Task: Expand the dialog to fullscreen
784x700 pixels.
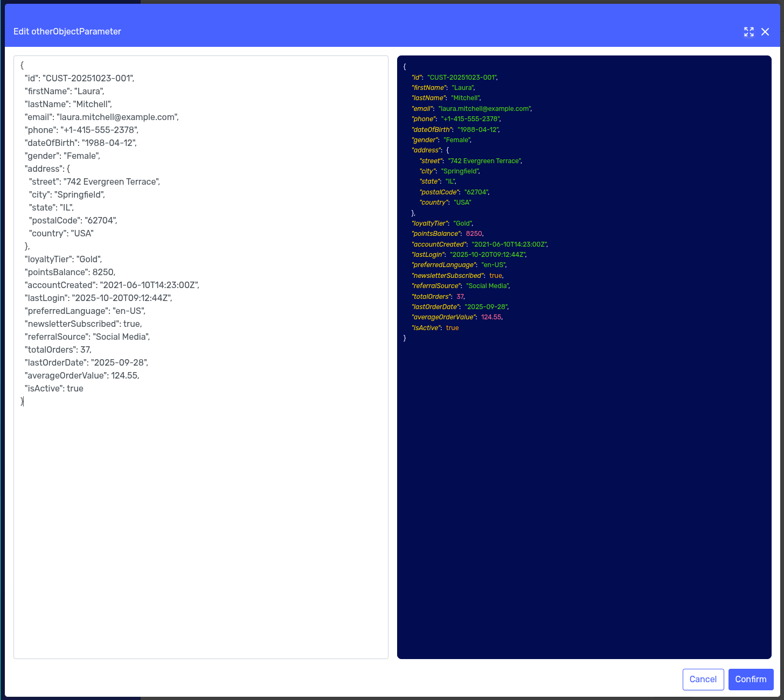Action: pos(748,32)
